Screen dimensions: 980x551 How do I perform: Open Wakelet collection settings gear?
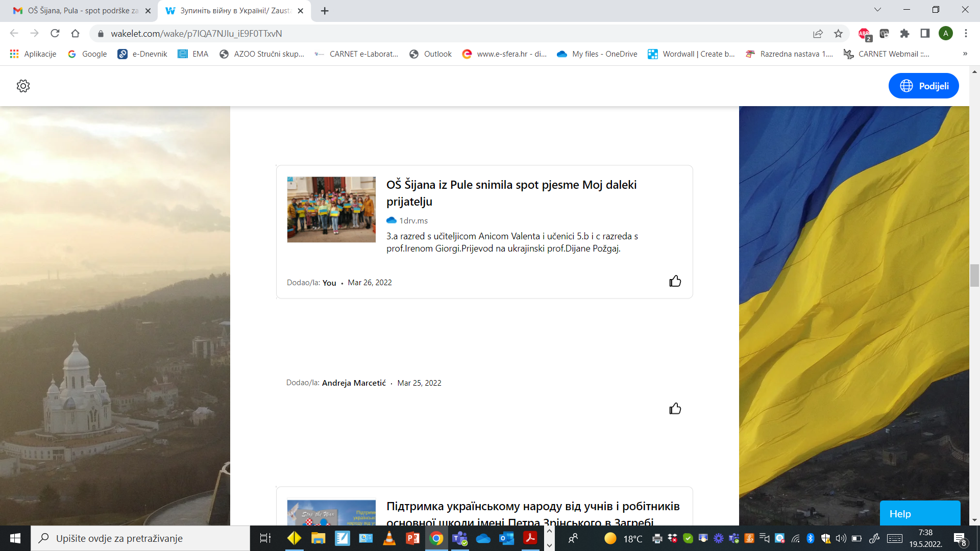pos(23,86)
